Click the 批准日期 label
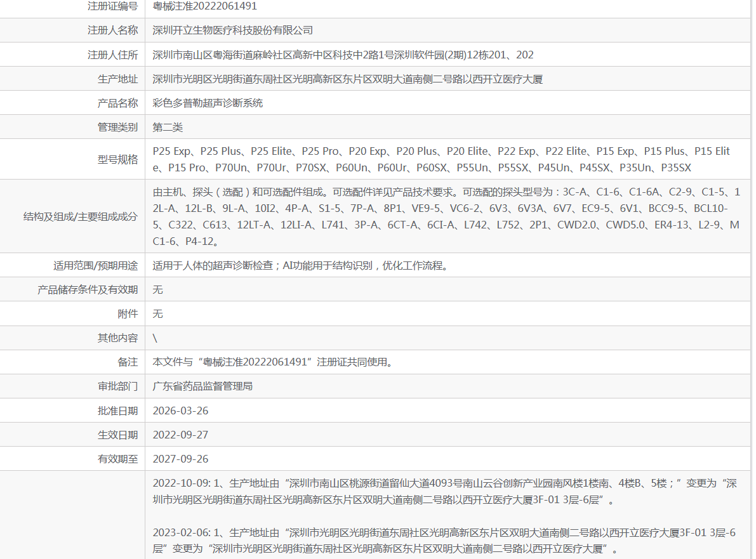 [117, 411]
